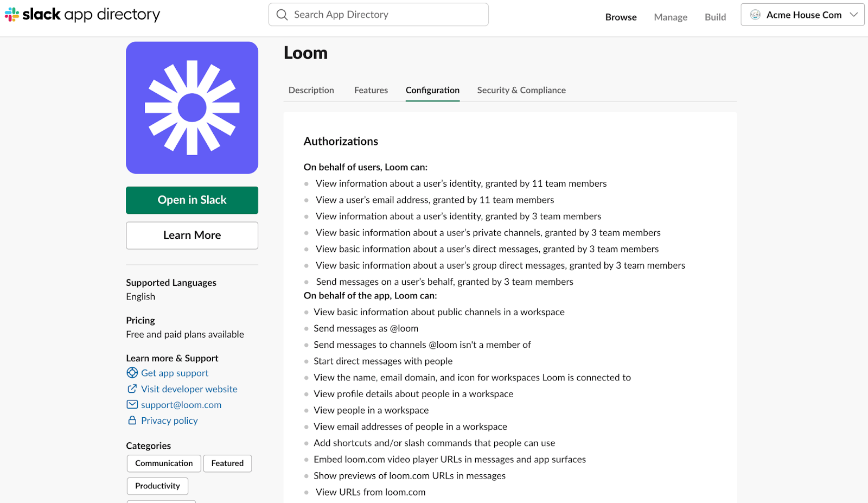Click 'Embed loom.com video player URLs' line
This screenshot has height=503, width=868.
click(x=450, y=460)
